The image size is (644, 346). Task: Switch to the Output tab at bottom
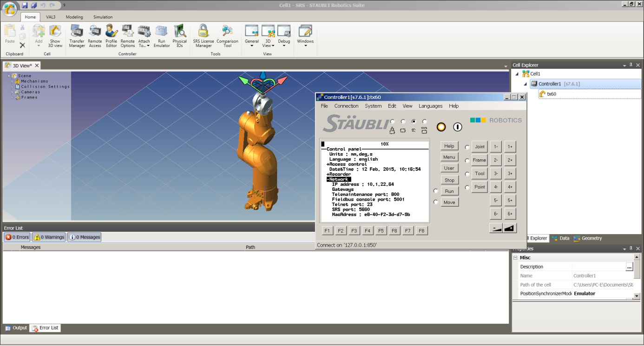point(16,328)
